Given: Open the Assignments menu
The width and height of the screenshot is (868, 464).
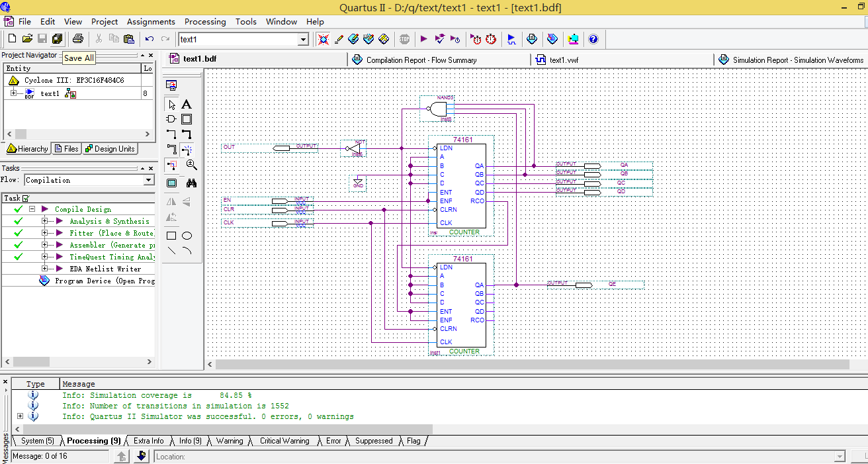Looking at the screenshot, I should (151, 21).
